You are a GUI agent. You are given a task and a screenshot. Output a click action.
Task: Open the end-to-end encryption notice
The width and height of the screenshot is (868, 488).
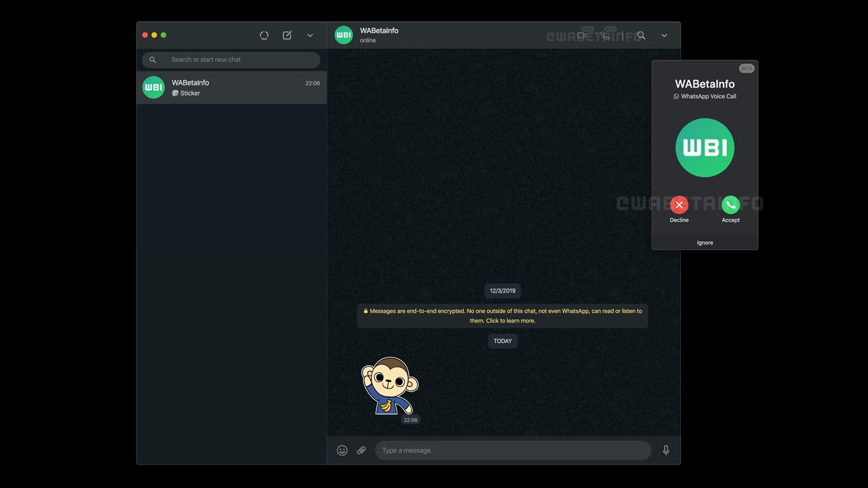click(502, 316)
